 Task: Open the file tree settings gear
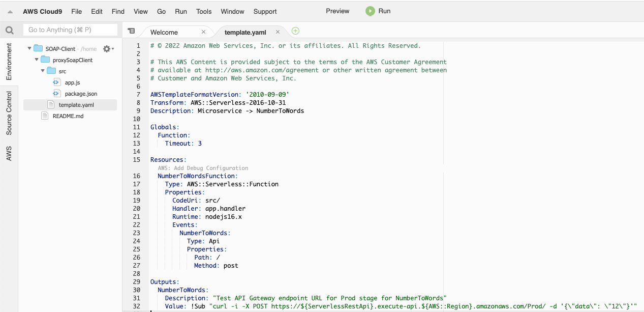pos(107,49)
